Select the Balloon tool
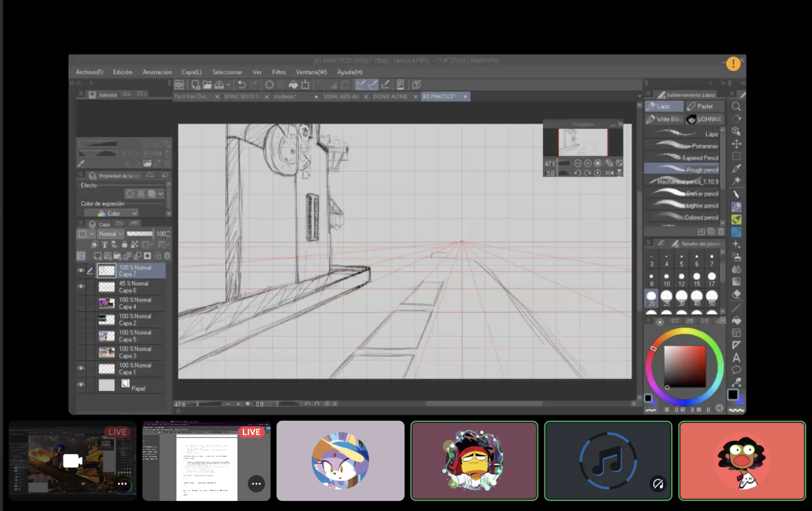The image size is (812, 511). pyautogui.click(x=736, y=370)
